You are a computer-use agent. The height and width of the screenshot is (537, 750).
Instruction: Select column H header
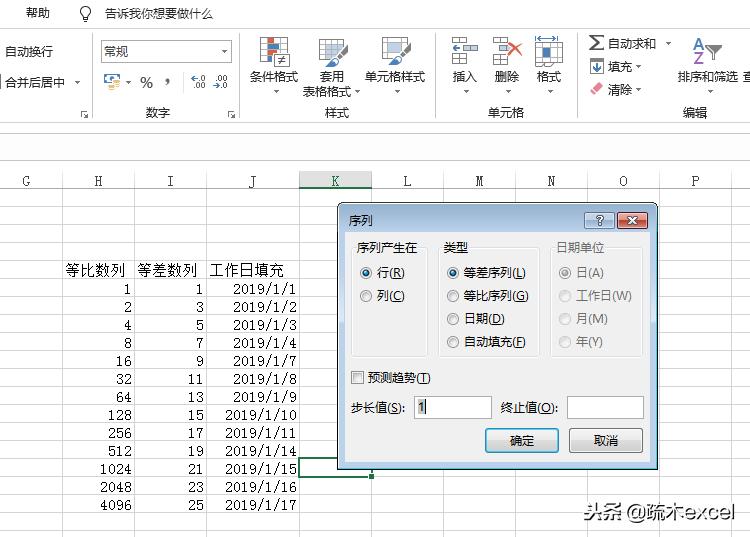click(x=98, y=181)
